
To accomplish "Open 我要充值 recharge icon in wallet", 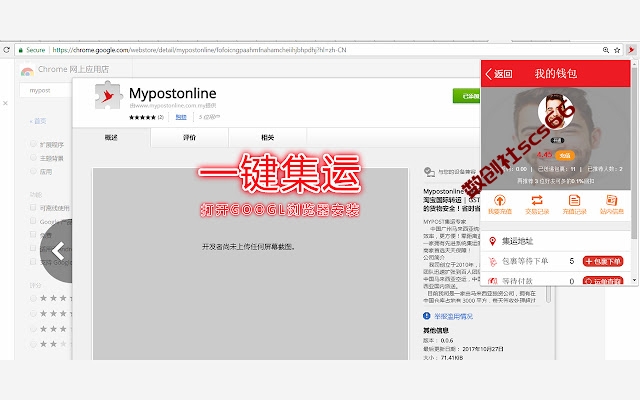I will click(x=500, y=200).
